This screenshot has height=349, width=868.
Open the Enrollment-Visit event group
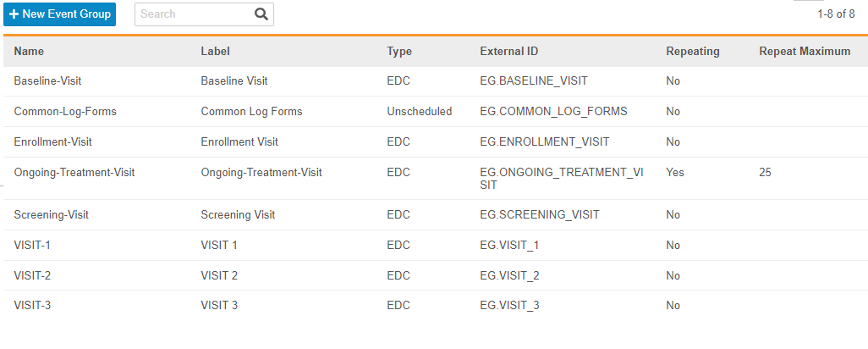pos(52,142)
